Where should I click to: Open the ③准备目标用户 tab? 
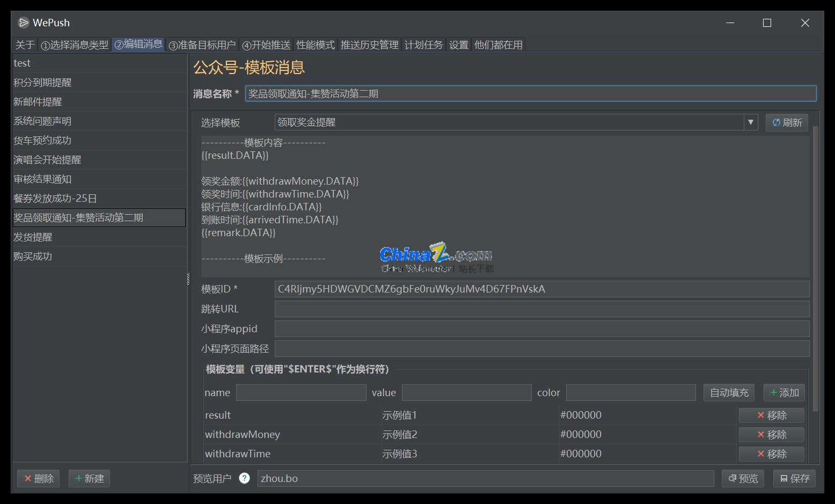202,45
